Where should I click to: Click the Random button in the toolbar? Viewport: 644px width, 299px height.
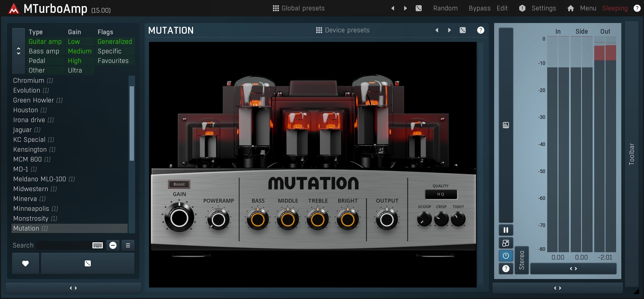coord(445,8)
